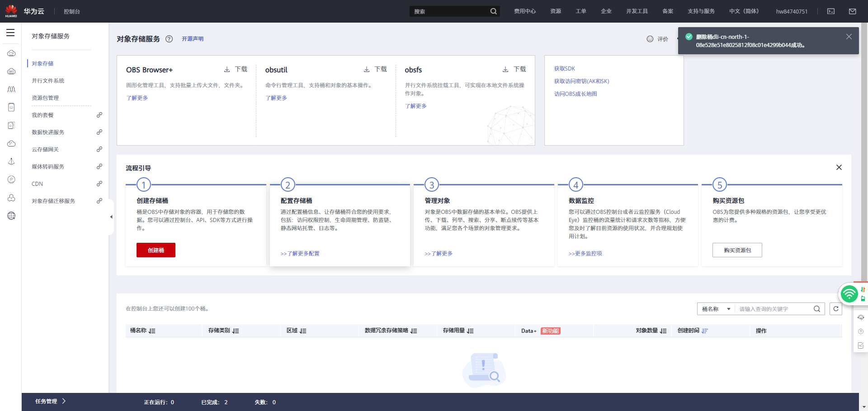Open the mail messages icon
The image size is (868, 411).
pyautogui.click(x=853, y=11)
